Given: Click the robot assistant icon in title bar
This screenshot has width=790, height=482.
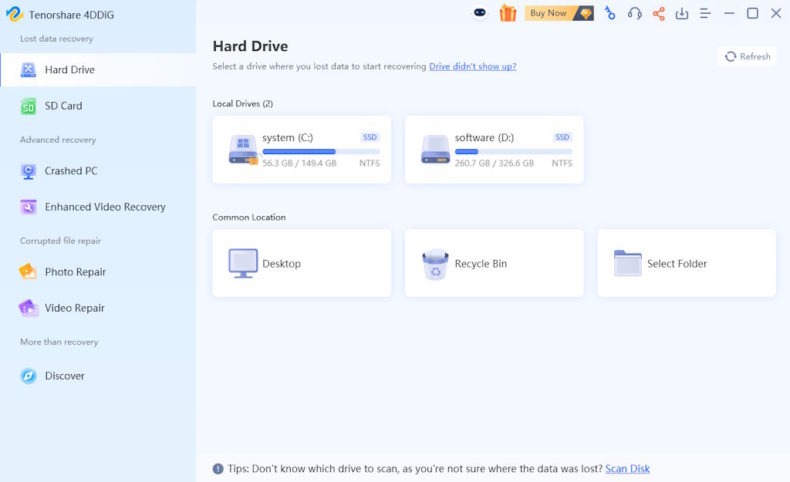Looking at the screenshot, I should [480, 13].
